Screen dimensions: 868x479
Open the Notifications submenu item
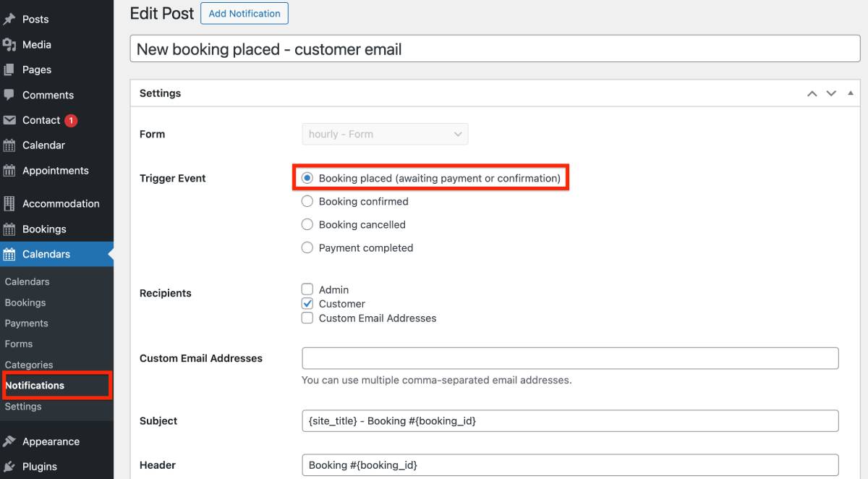(35, 386)
